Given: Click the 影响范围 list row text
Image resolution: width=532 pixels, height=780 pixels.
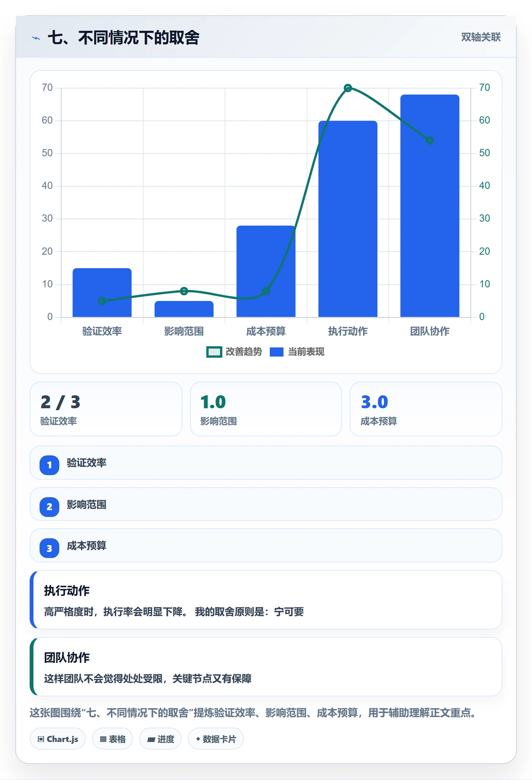Looking at the screenshot, I should (x=87, y=505).
